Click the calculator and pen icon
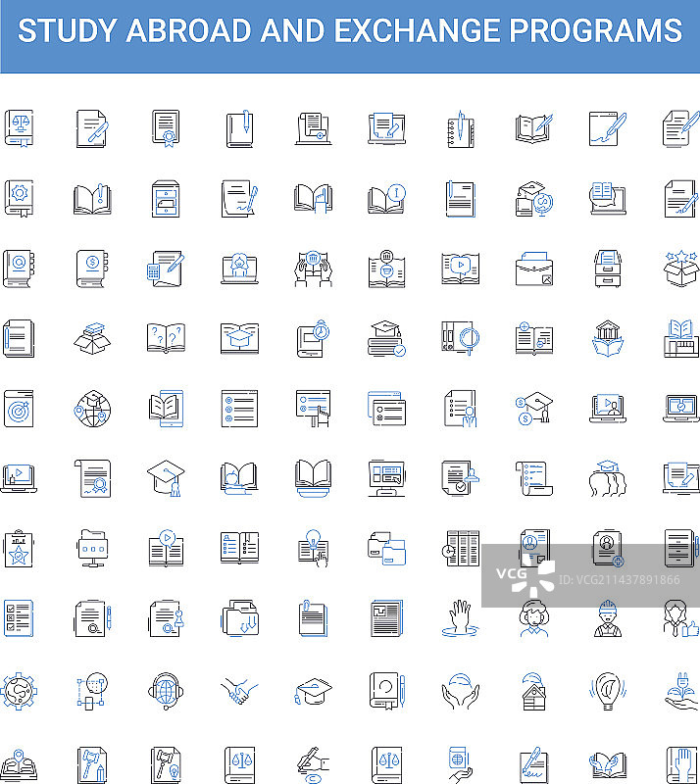 [165, 267]
